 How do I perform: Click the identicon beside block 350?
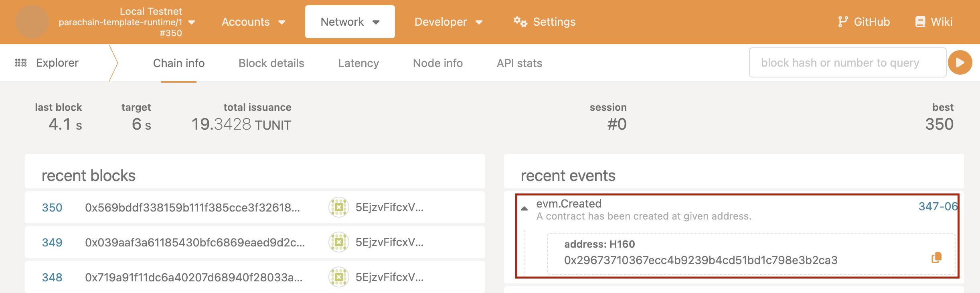pos(338,207)
